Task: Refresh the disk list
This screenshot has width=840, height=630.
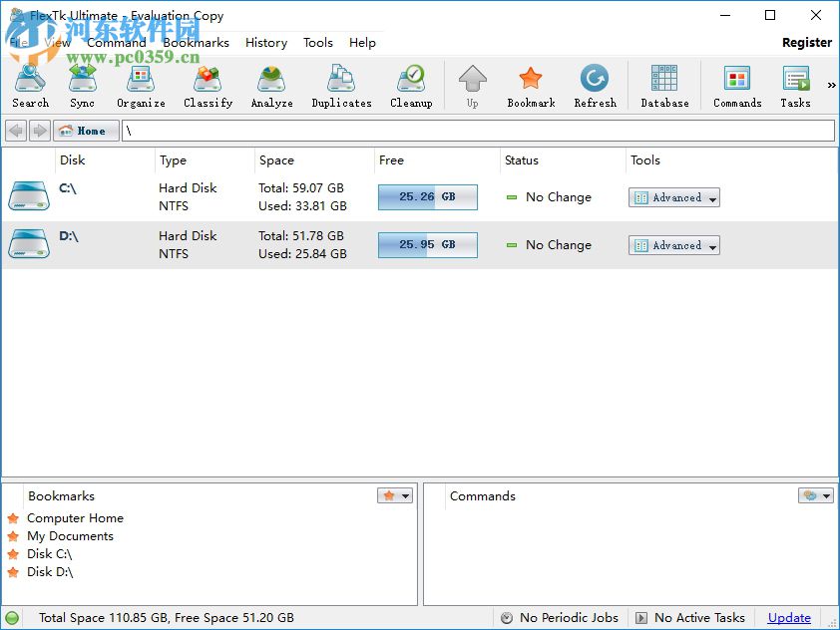Action: [x=595, y=87]
